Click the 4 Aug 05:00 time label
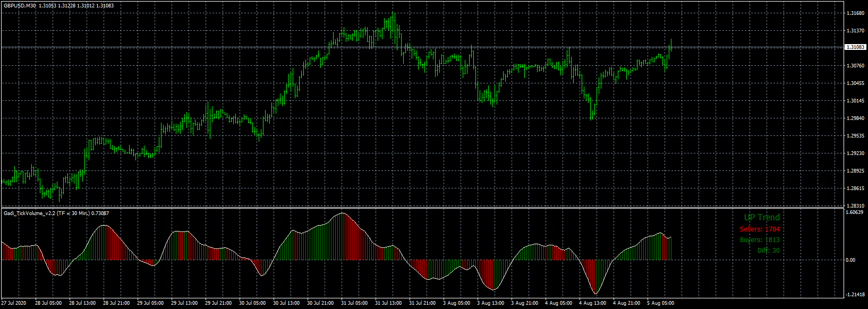Viewport: 868px width, 309px height. (558, 303)
